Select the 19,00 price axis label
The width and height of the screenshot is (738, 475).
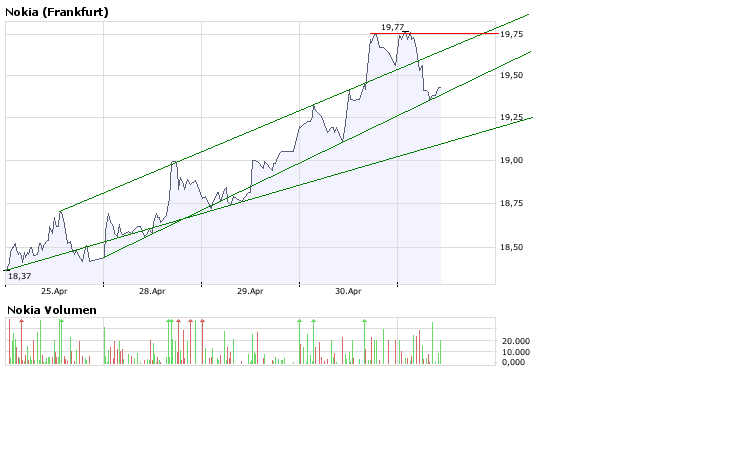[x=512, y=160]
